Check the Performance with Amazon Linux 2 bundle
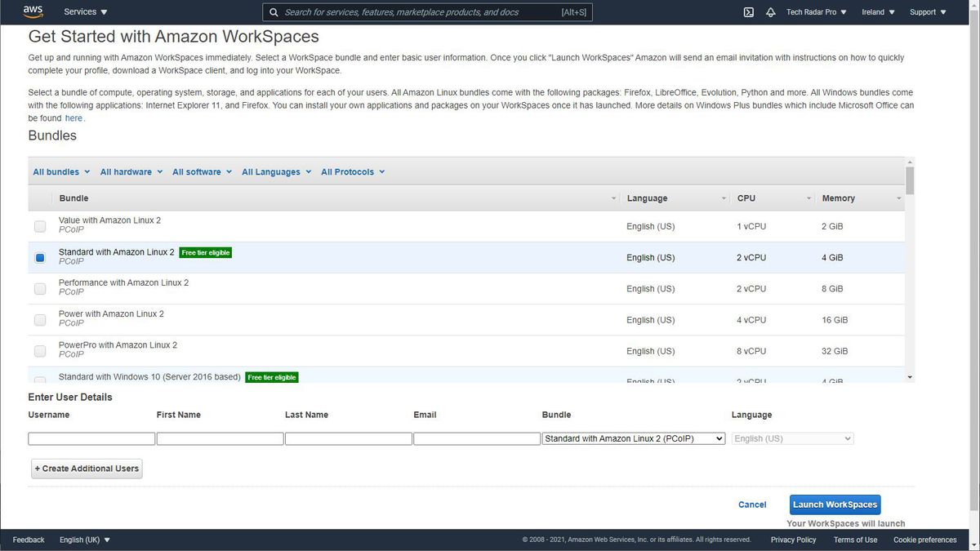 point(39,288)
